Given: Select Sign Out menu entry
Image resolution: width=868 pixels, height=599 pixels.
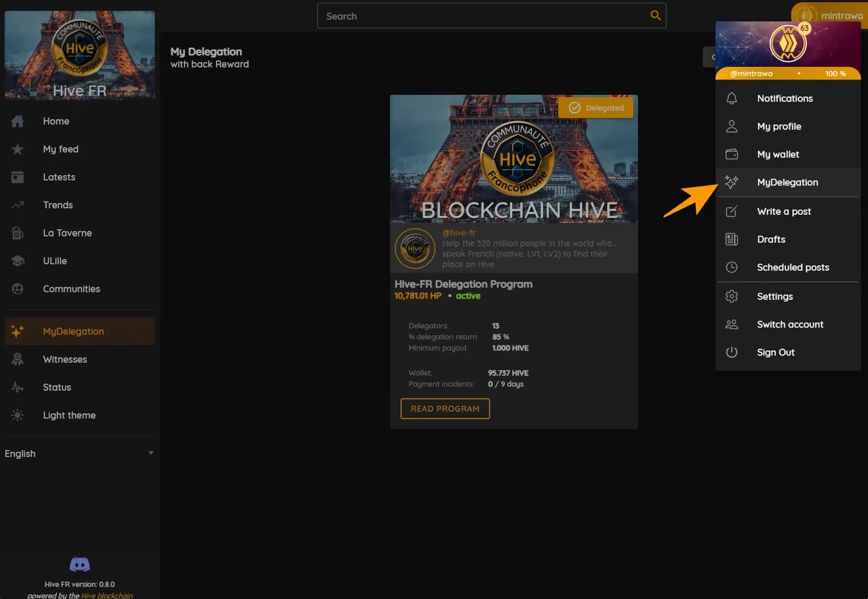Looking at the screenshot, I should click(x=788, y=352).
